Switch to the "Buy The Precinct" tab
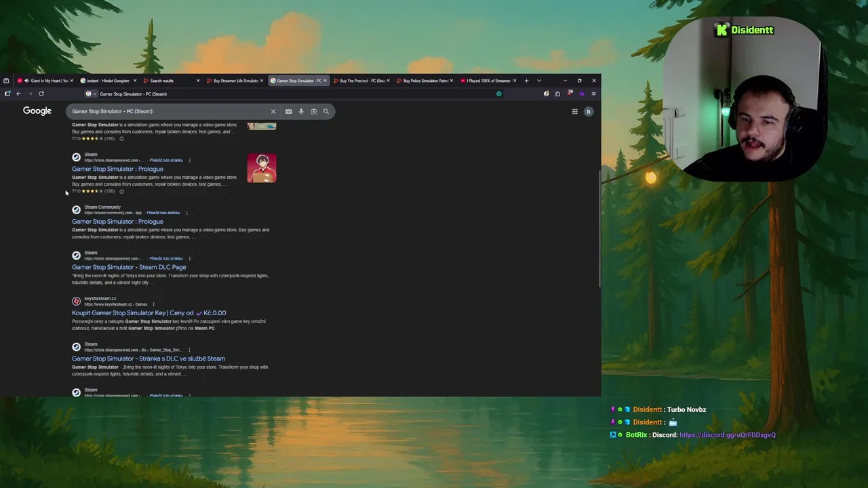 (361, 81)
